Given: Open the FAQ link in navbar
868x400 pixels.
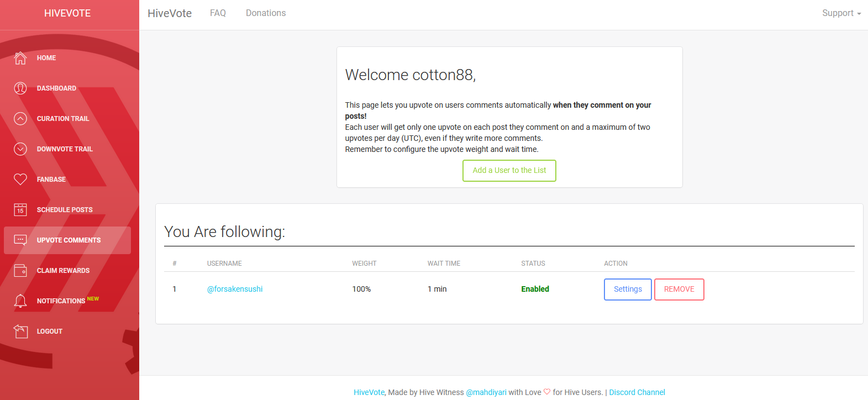Looking at the screenshot, I should coord(218,13).
